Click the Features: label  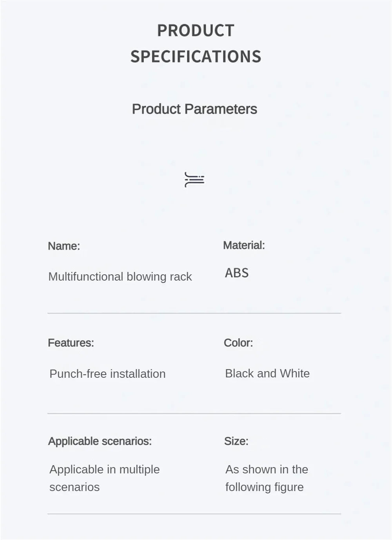click(x=71, y=343)
